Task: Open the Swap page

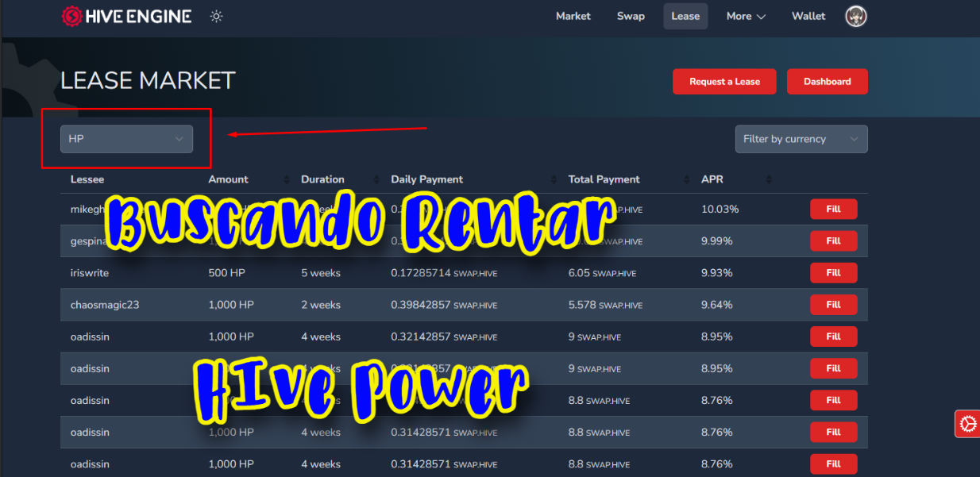Action: pos(631,16)
